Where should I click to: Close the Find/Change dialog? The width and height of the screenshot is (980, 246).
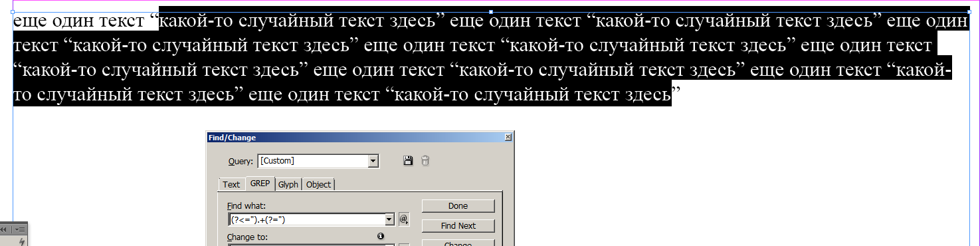click(x=508, y=137)
